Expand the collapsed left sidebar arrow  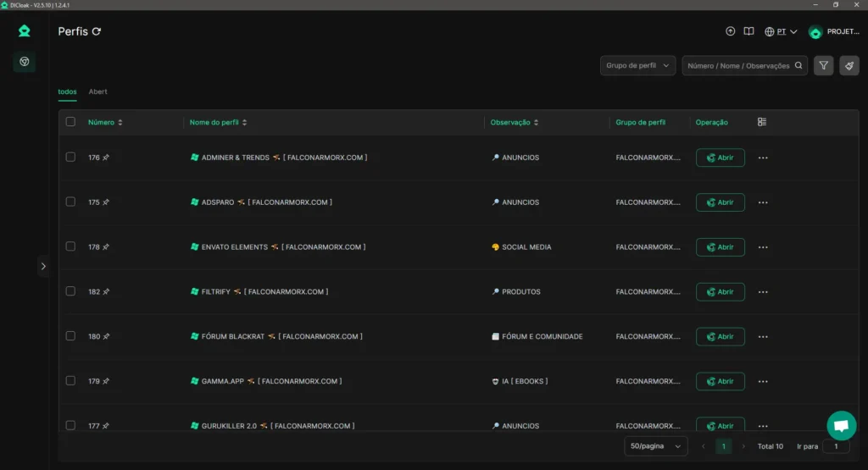pos(43,266)
